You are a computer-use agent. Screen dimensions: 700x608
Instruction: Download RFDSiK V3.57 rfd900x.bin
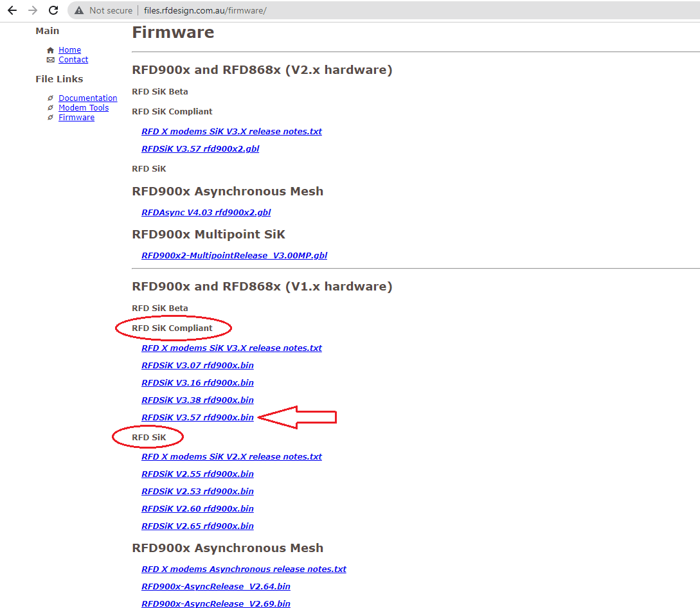click(197, 418)
